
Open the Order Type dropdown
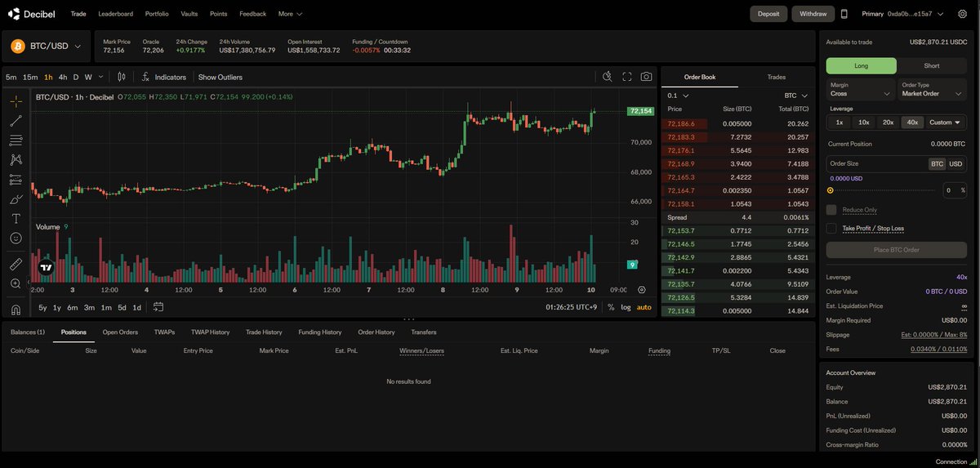932,89
